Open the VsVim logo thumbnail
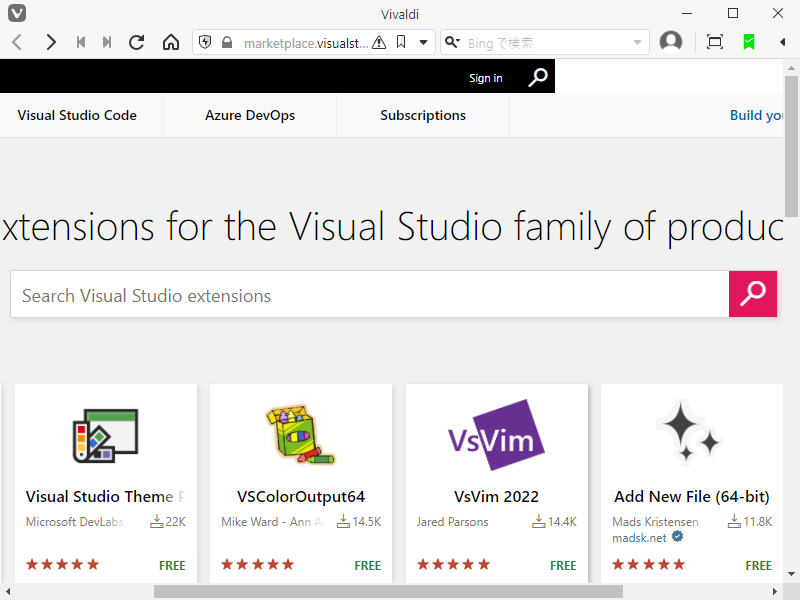 click(x=496, y=435)
